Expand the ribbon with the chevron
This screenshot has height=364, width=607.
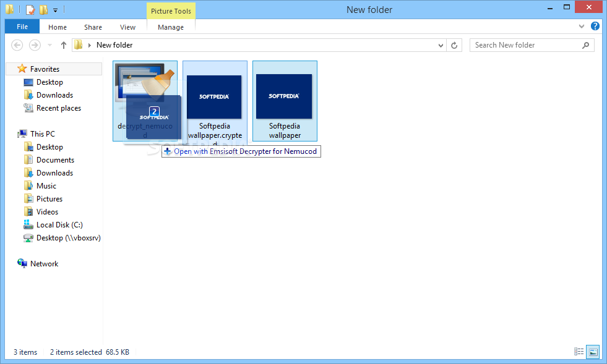pyautogui.click(x=582, y=27)
